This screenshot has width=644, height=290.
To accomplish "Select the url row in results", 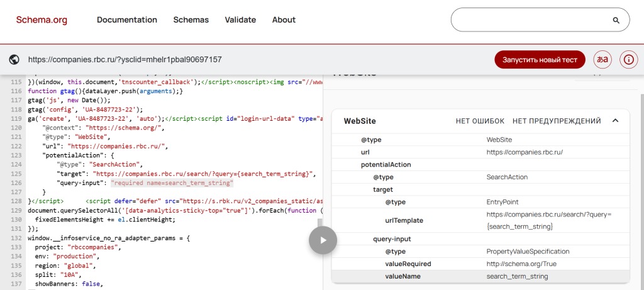I will pos(480,152).
